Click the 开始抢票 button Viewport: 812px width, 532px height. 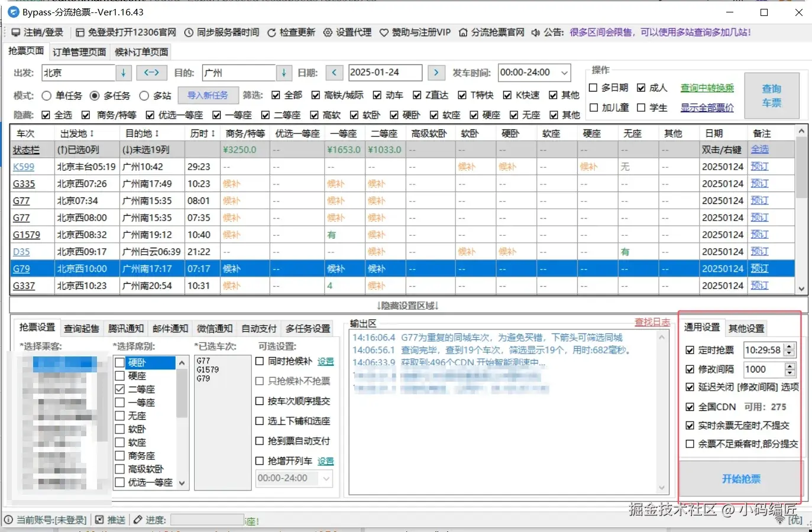click(741, 479)
